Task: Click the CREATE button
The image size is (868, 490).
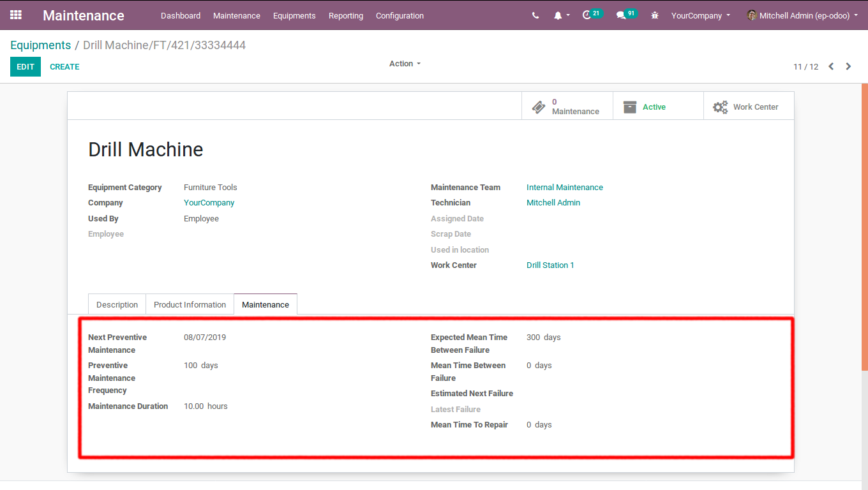Action: [x=64, y=66]
